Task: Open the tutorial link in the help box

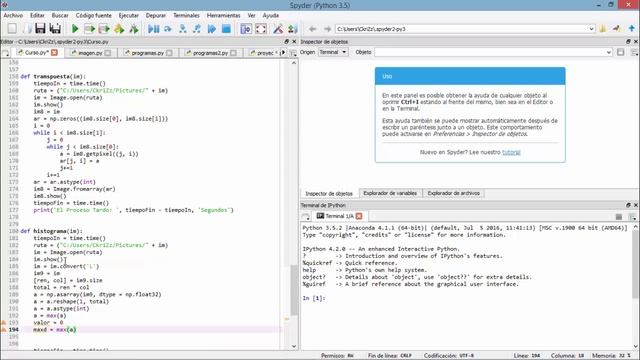Action: [511, 152]
